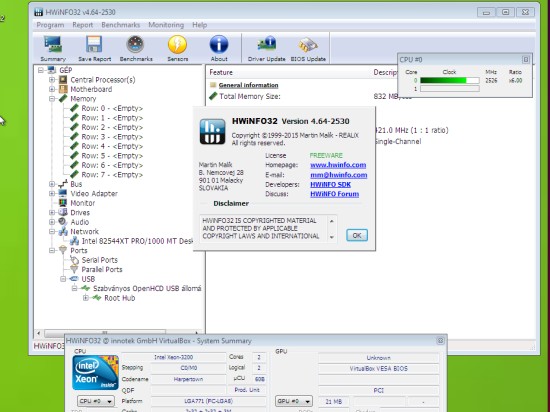Launch Benchmarks from the toolbar
Image resolution: width=550 pixels, height=412 pixels.
136,48
